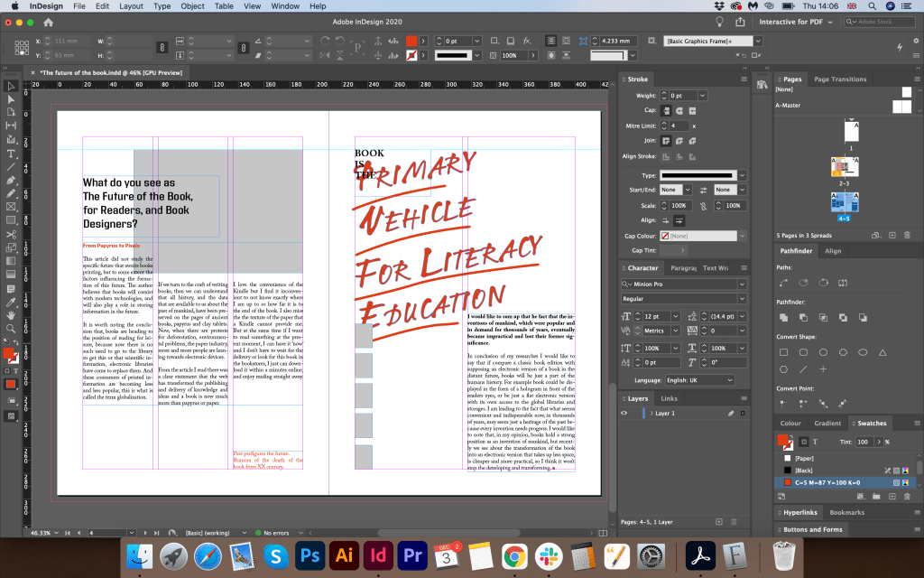Open spread 2–3 thumbnail in Pages panel
This screenshot has width=924, height=578.
click(844, 168)
